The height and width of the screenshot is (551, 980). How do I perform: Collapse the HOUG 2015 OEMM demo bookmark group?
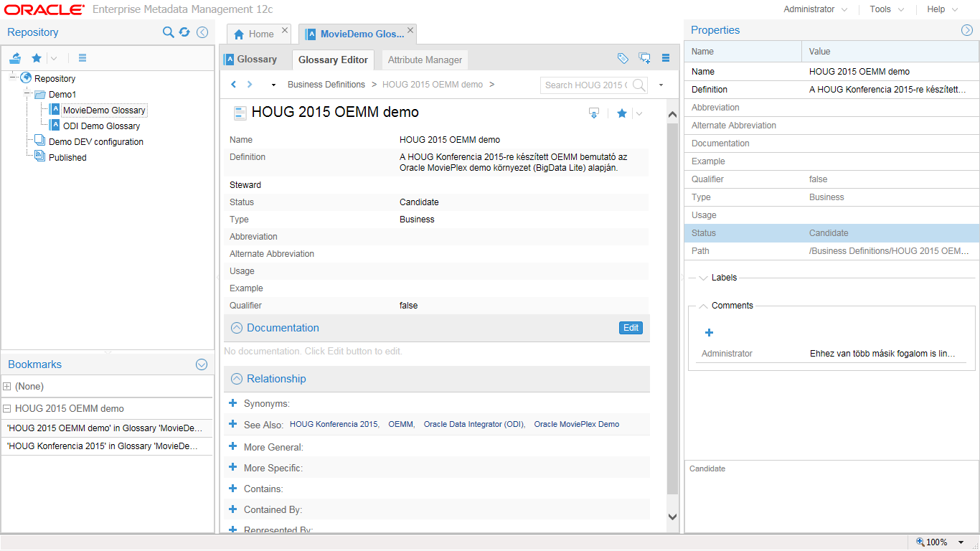[7, 408]
